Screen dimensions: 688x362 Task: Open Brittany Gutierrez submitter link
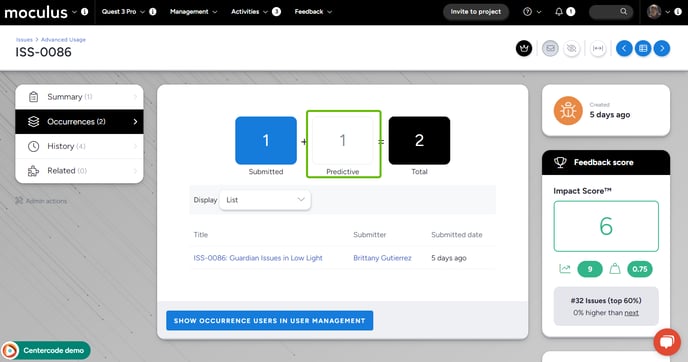(382, 258)
